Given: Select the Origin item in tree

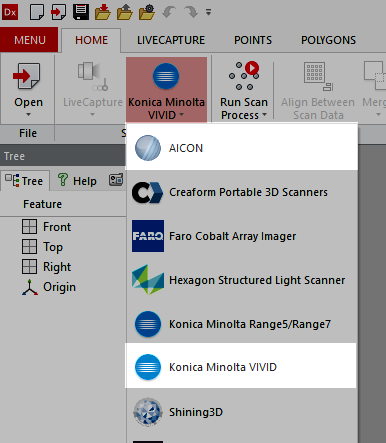Looking at the screenshot, I should click(x=49, y=287).
